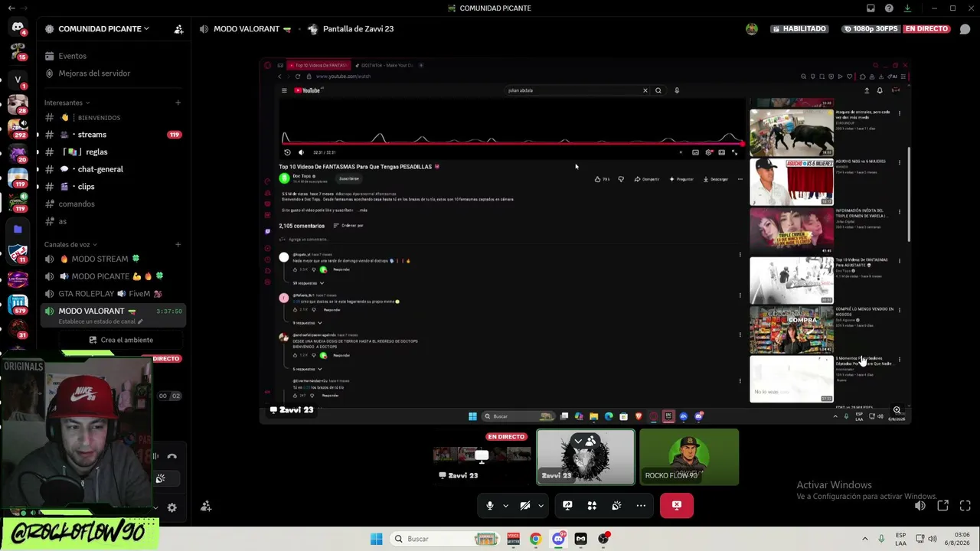
Task: Show members icon on Zavvi 23 tile
Action: pos(590,441)
